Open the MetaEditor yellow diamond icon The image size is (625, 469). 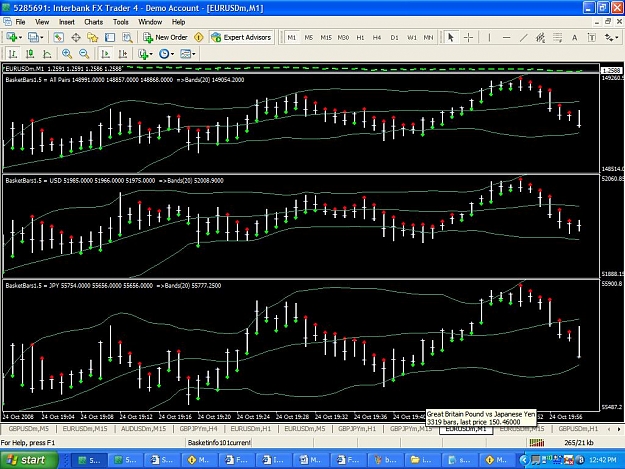click(199, 37)
